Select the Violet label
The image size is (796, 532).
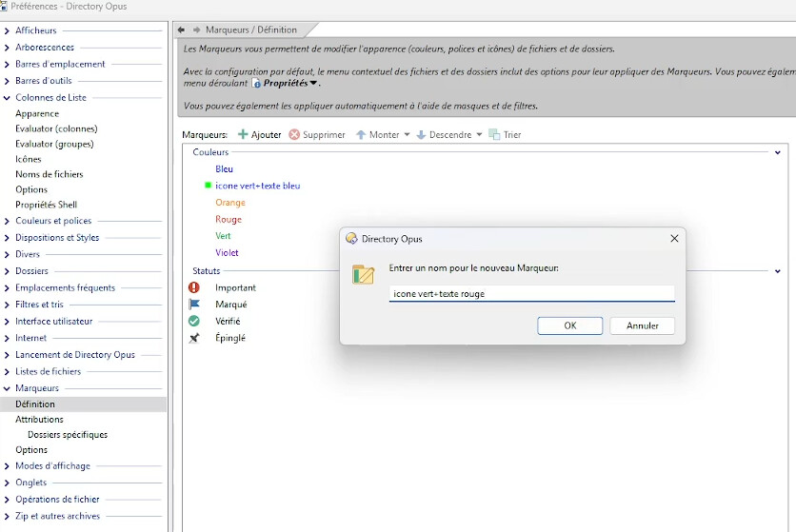click(227, 253)
